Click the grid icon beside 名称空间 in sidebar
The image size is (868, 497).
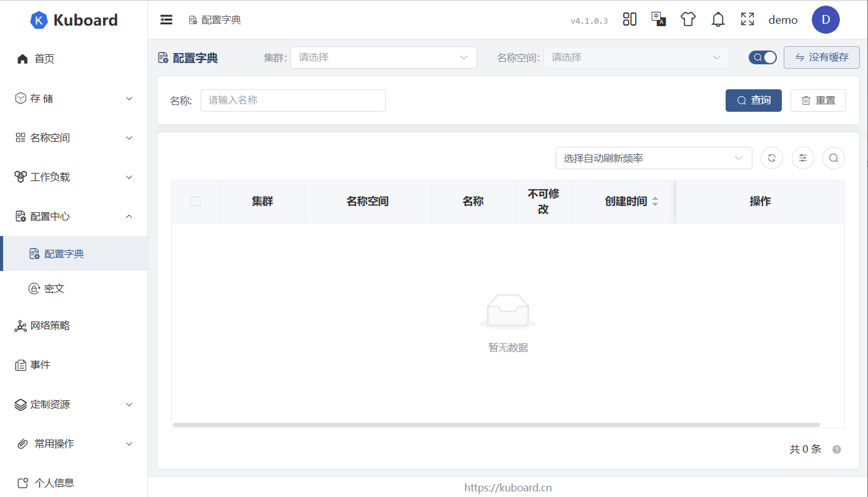click(x=21, y=137)
